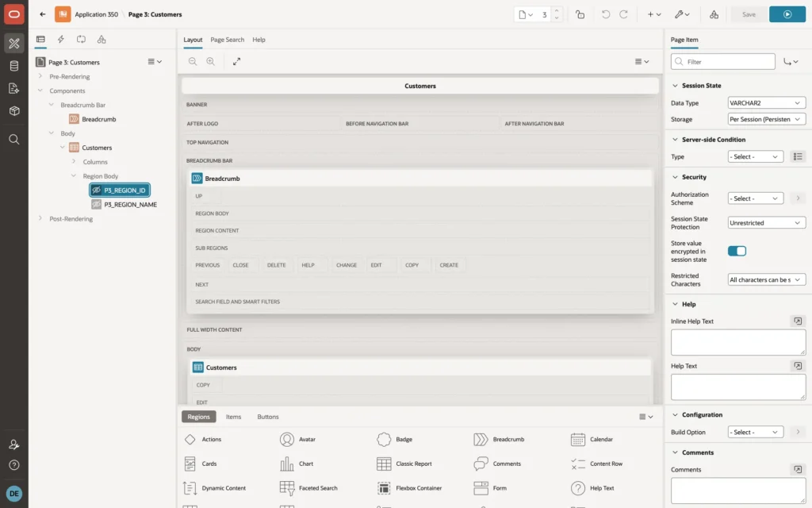Click the Save button
Viewport: 812px width, 508px height.
749,14
